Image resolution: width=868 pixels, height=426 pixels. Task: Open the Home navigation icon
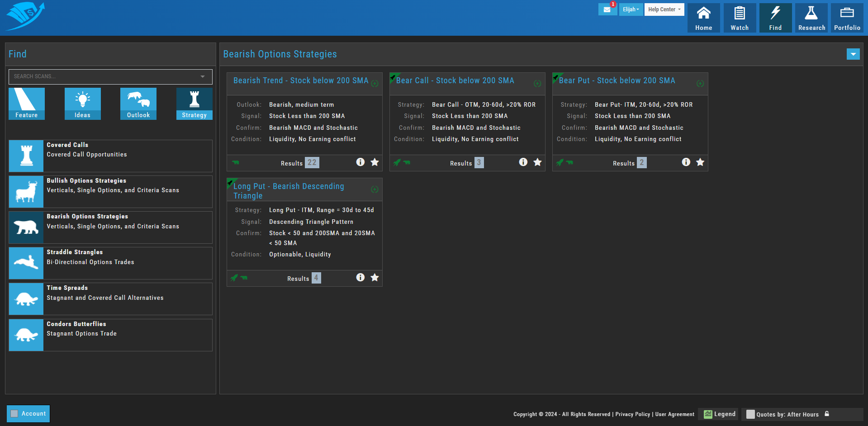703,18
